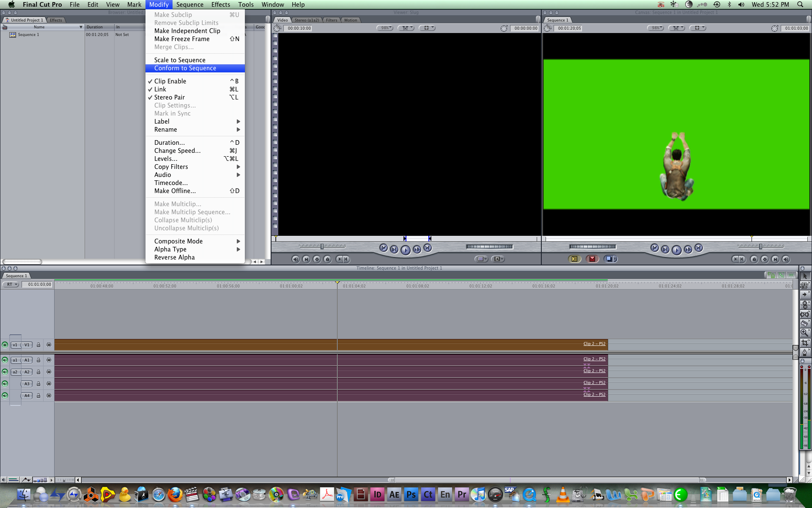Select the Razor Blade tool
This screenshot has height=508, width=812.
[x=804, y=323]
